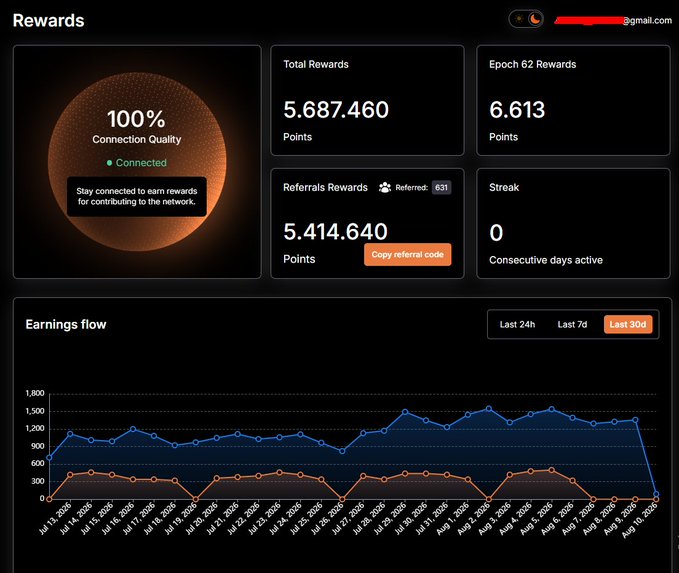Viewport: 679px width, 573px height.
Task: Click the Stay connected to earn rewards message
Action: point(137,196)
